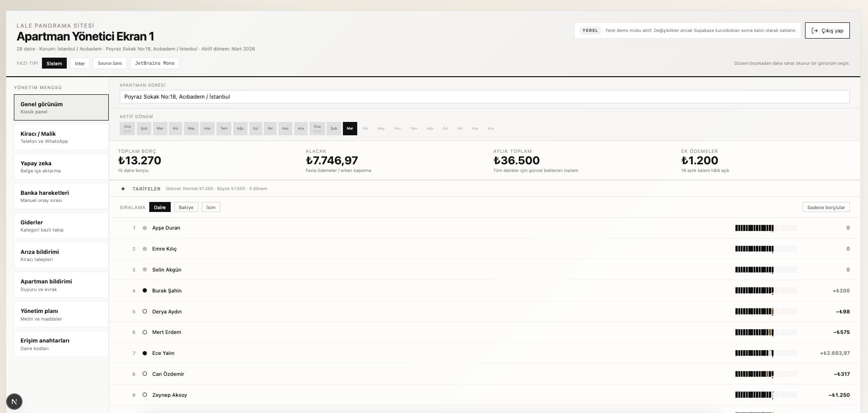868x413 pixels.
Task: Expand the Tarifeler section
Action: (146, 189)
